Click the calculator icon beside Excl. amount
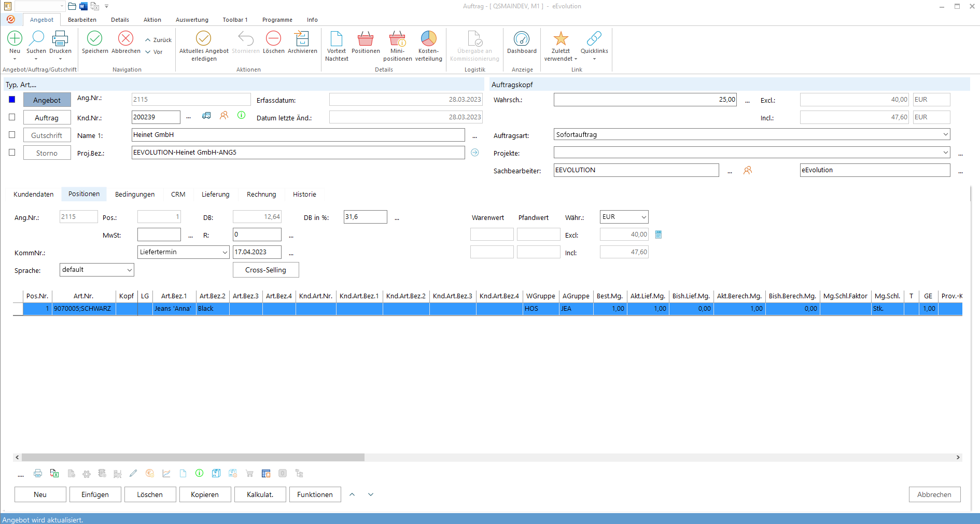Image resolution: width=980 pixels, height=524 pixels. (x=659, y=235)
